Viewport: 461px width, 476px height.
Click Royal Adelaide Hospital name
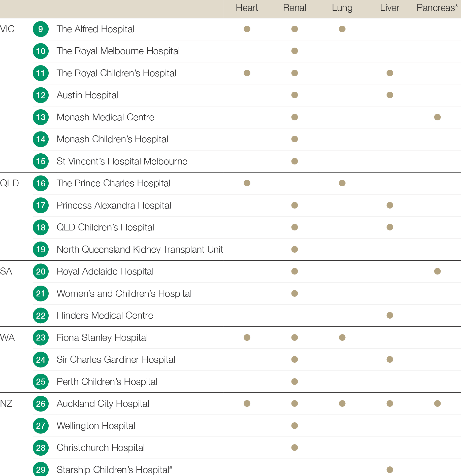tap(105, 271)
